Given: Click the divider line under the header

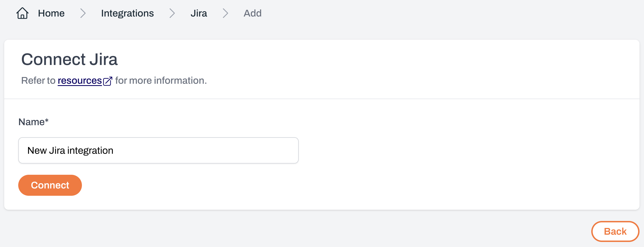Looking at the screenshot, I should (x=322, y=99).
